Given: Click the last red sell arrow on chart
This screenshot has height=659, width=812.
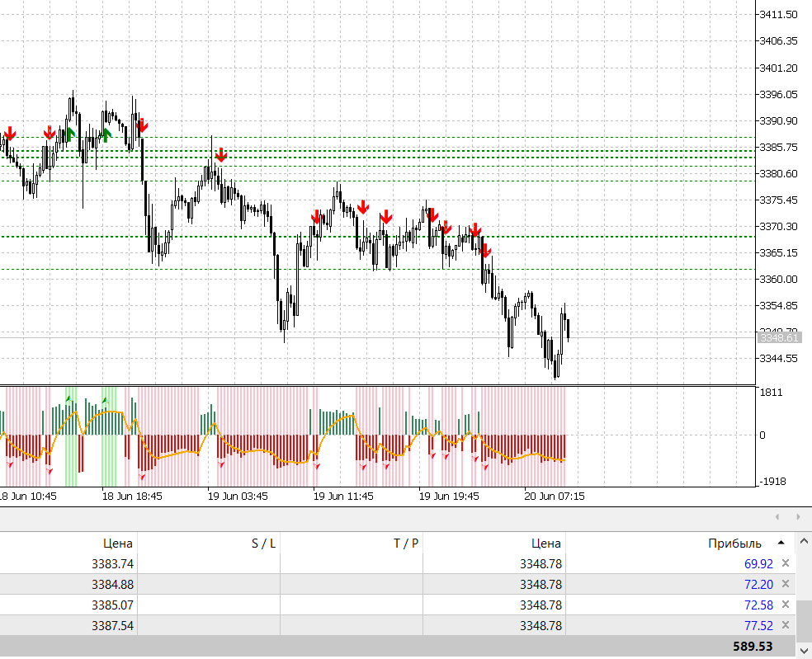Looking at the screenshot, I should pyautogui.click(x=485, y=250).
